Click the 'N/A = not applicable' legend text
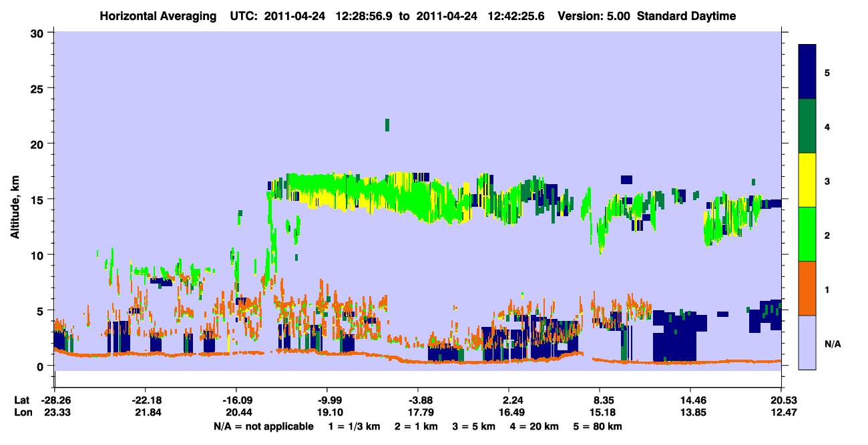The image size is (868, 445). pyautogui.click(x=264, y=426)
